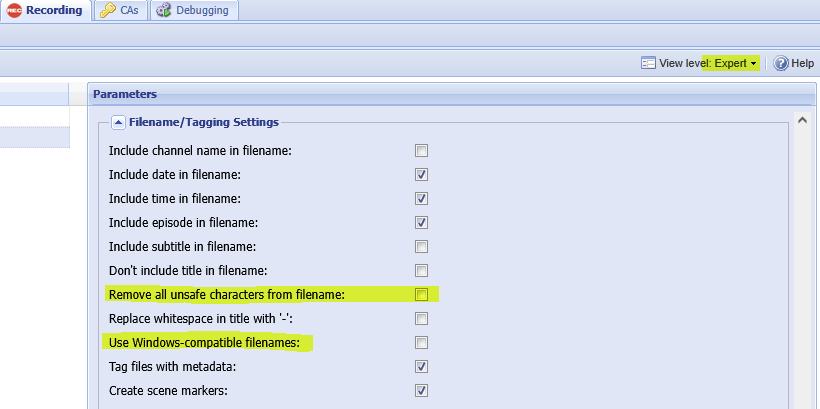The width and height of the screenshot is (820, 409).
Task: Collapse the Filename/Tagging Settings section
Action: pyautogui.click(x=119, y=122)
